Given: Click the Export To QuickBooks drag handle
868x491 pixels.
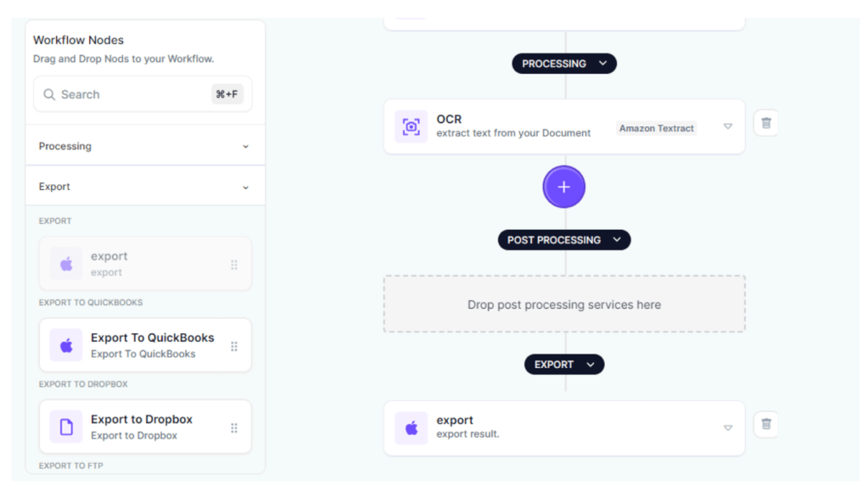Looking at the screenshot, I should pos(234,346).
